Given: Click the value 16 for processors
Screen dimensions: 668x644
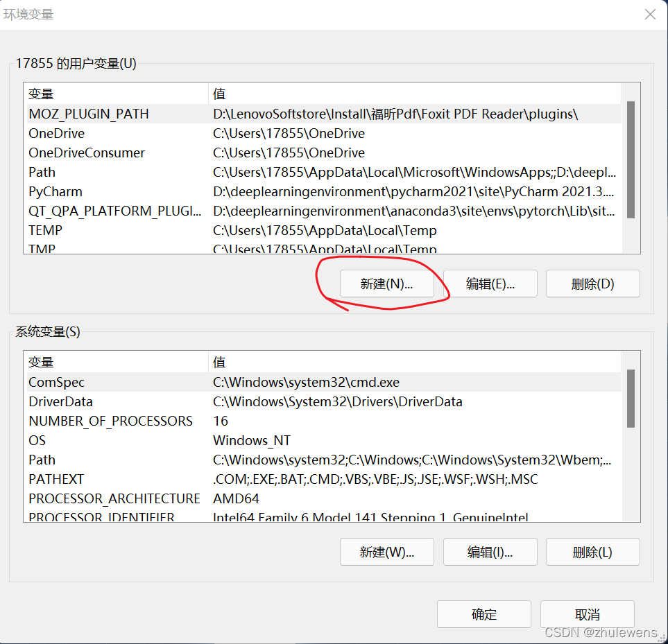Looking at the screenshot, I should tap(221, 421).
